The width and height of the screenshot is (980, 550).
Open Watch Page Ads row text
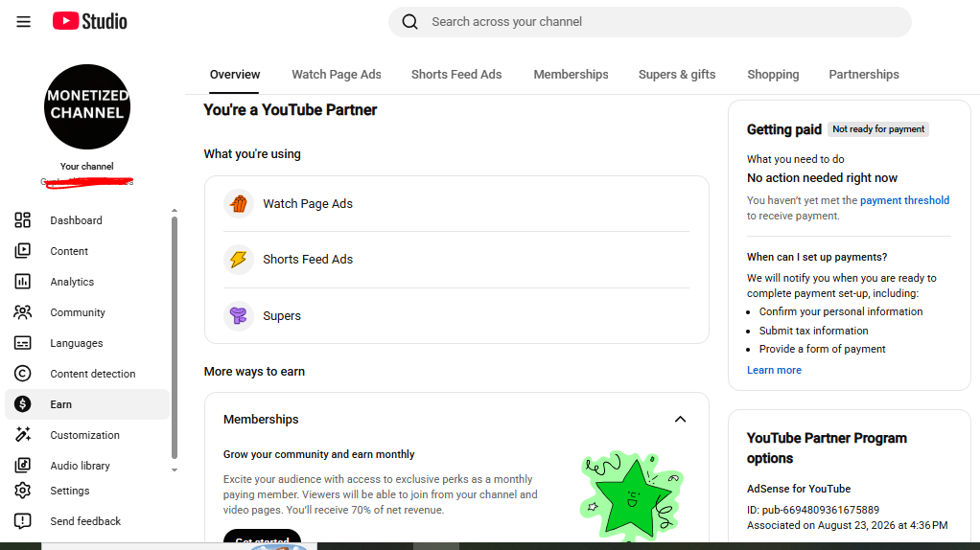308,203
